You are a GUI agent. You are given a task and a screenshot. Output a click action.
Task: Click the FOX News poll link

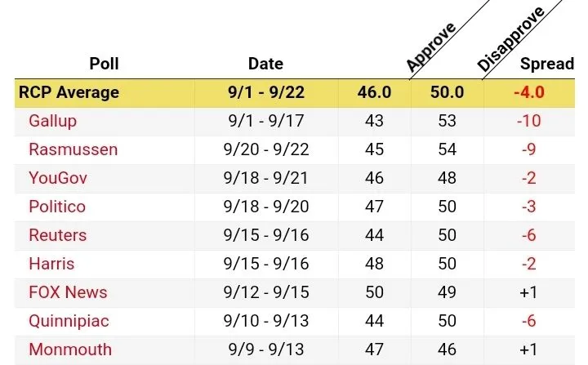coord(68,292)
